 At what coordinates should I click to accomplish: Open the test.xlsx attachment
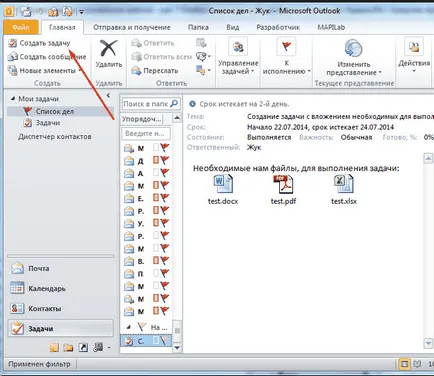click(x=344, y=189)
